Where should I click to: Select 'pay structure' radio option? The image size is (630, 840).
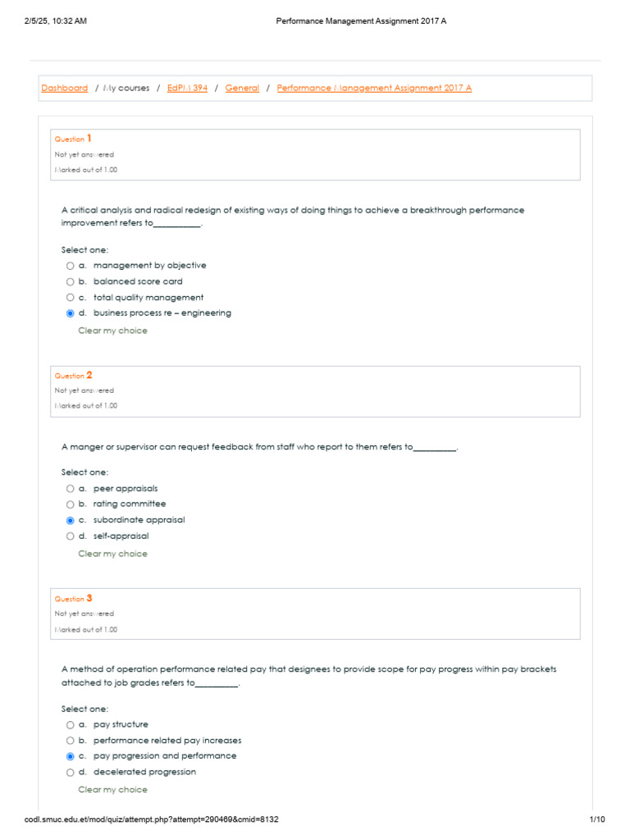coord(71,725)
